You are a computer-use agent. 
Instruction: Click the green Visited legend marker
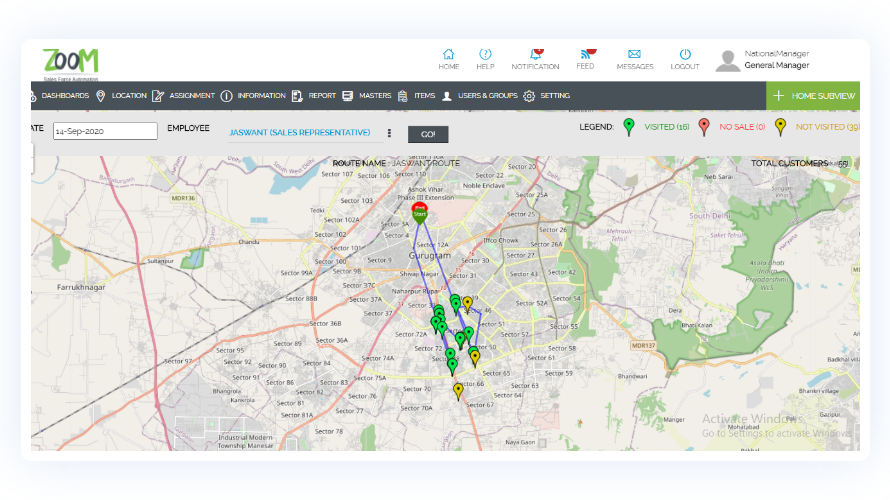click(x=629, y=126)
